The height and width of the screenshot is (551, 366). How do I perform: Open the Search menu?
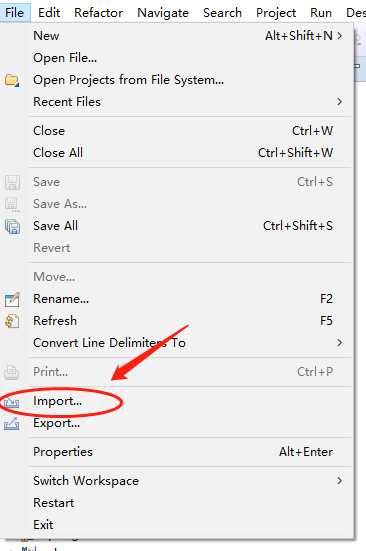point(222,13)
